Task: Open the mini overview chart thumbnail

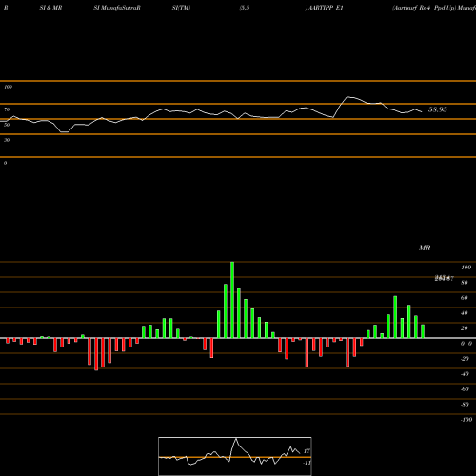Action: point(235,456)
